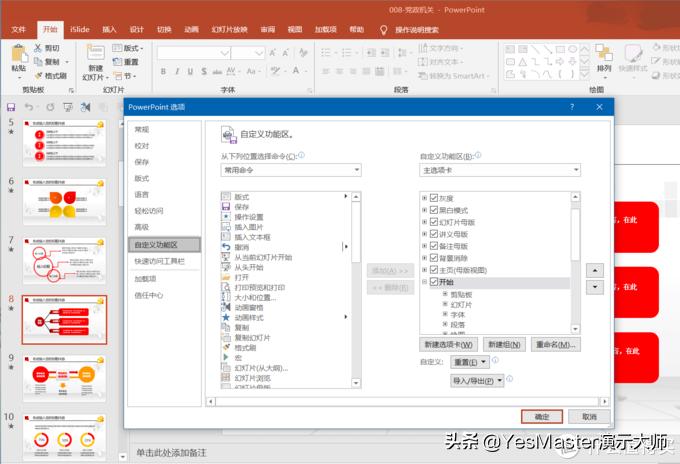This screenshot has height=464, width=680.
Task: Toggle Bold (B) in the font group
Action: pos(163,71)
